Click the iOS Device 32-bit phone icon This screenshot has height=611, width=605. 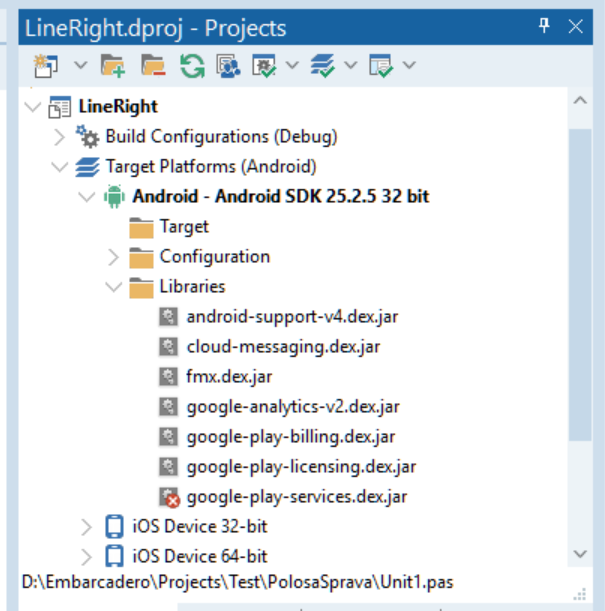pyautogui.click(x=115, y=527)
